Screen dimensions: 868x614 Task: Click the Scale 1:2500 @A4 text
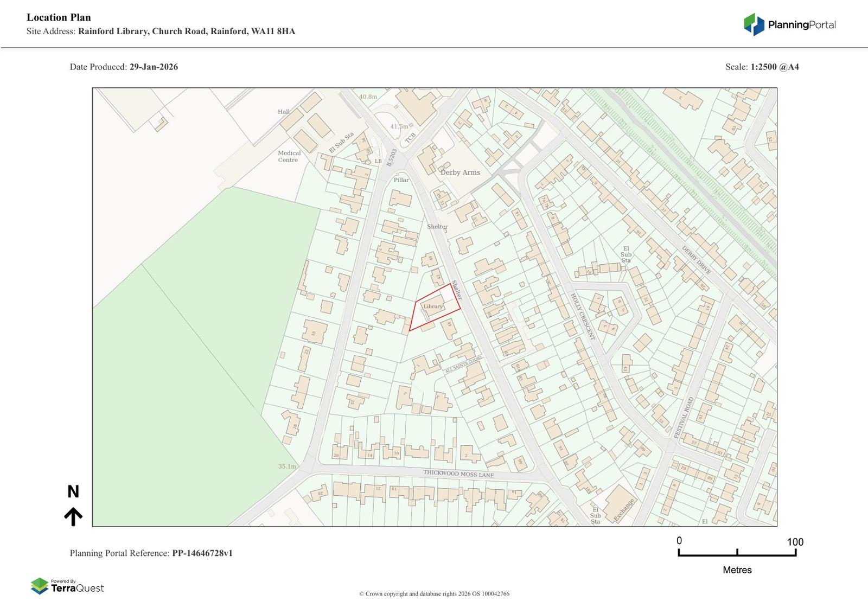[762, 67]
